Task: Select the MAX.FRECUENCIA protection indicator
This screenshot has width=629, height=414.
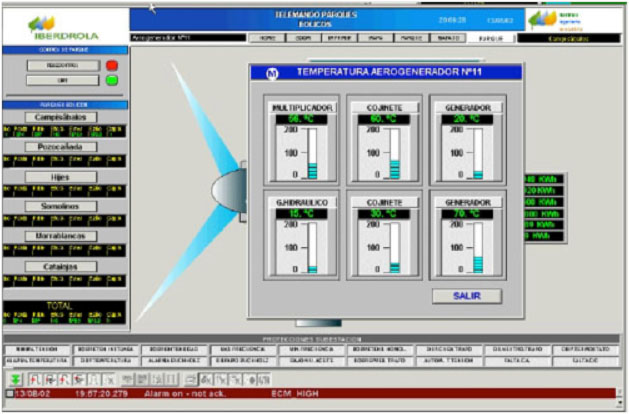Action: coord(243,349)
